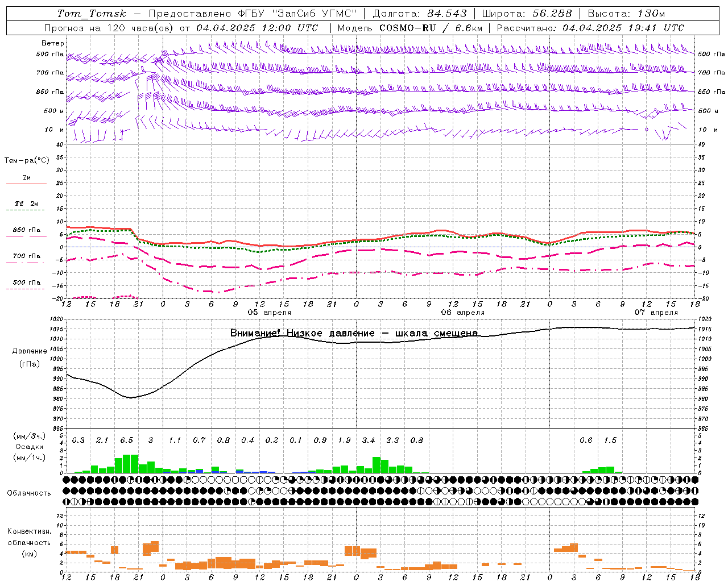
Task: Click the (гПа) pressure unit label
Action: pyautogui.click(x=30, y=364)
